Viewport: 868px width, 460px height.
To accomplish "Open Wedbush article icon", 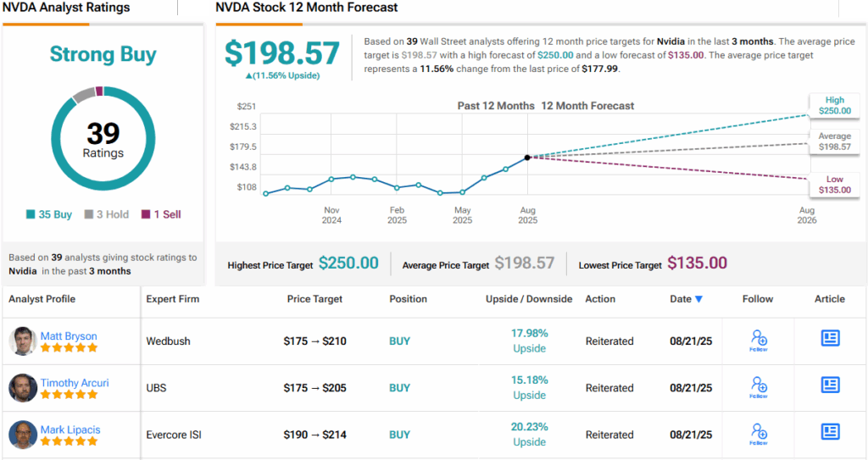I will click(830, 339).
